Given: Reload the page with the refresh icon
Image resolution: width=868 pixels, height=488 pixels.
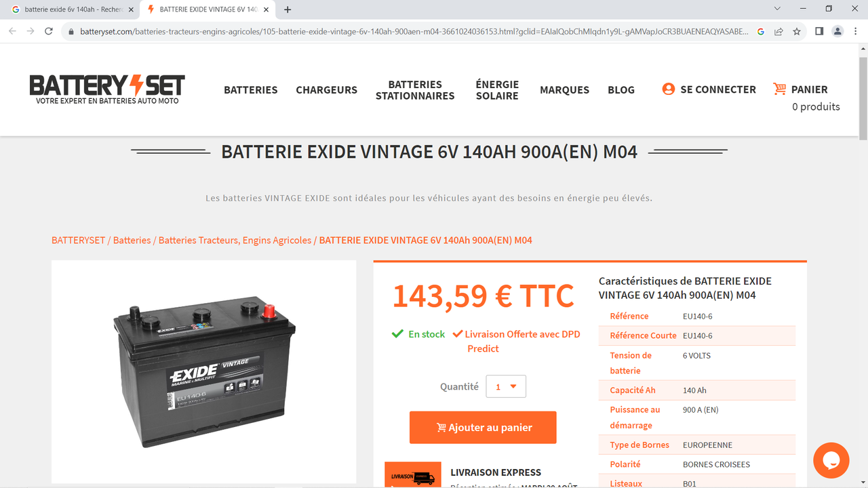Looking at the screenshot, I should click(x=49, y=31).
